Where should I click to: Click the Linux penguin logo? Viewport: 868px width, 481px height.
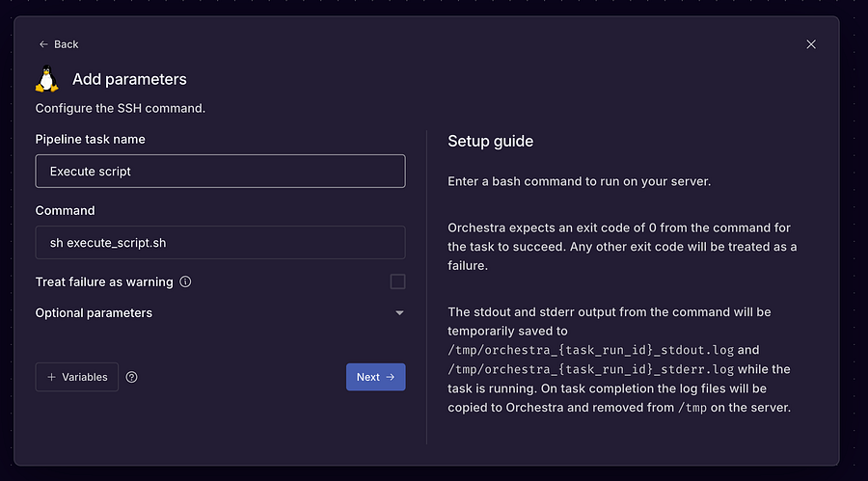[47, 79]
